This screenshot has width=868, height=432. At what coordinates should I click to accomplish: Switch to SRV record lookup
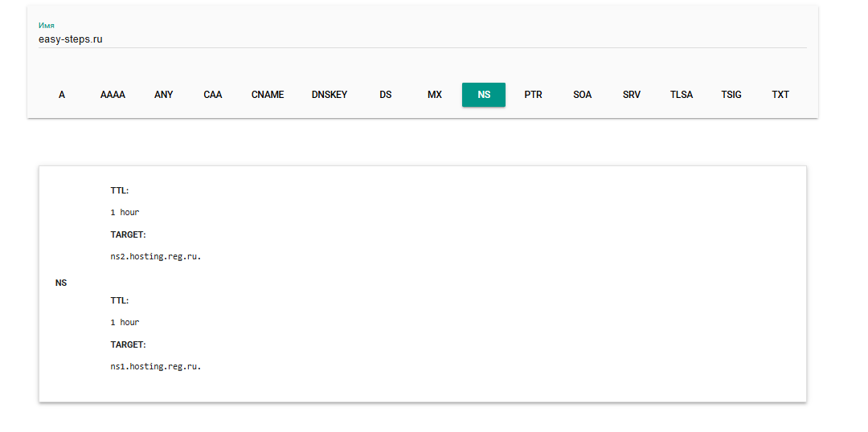pos(632,95)
